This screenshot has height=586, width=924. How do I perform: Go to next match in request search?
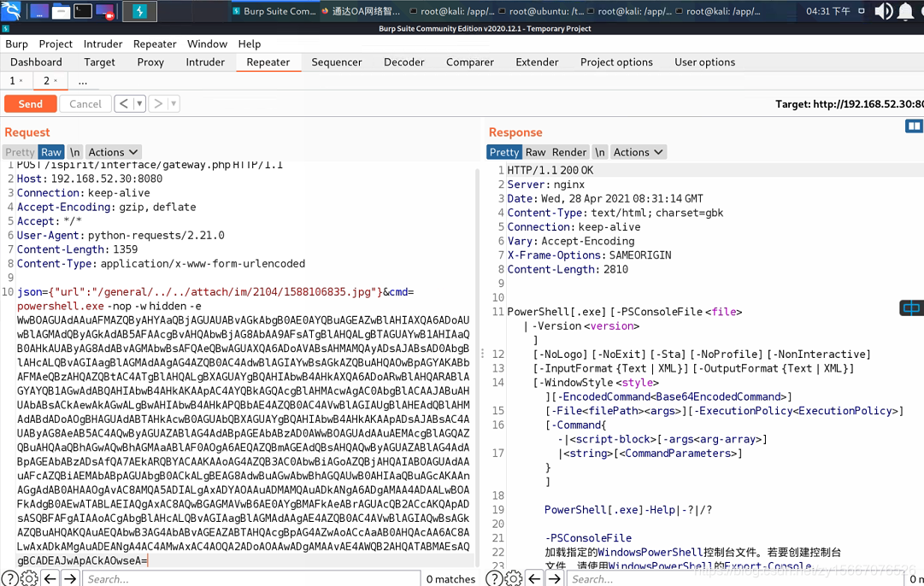click(70, 578)
